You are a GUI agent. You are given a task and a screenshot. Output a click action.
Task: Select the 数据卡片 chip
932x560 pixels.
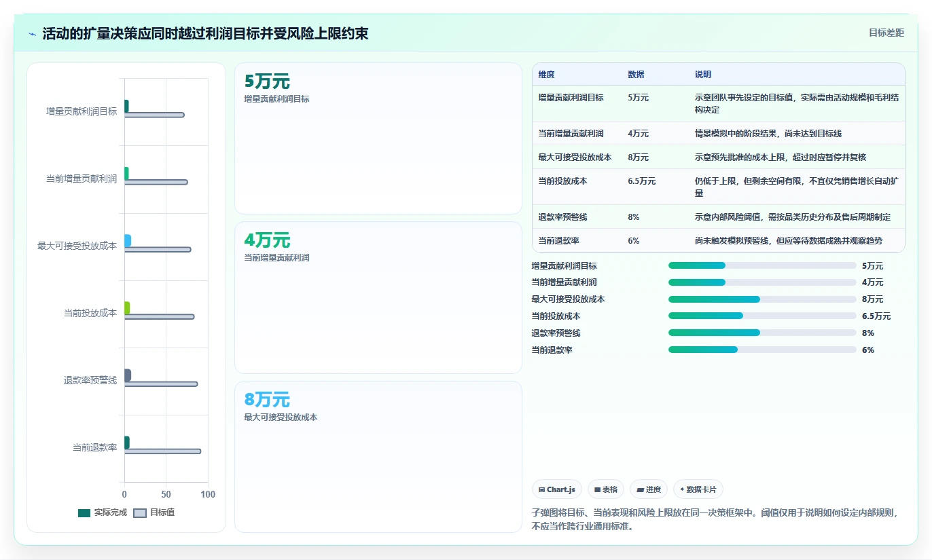coord(698,489)
